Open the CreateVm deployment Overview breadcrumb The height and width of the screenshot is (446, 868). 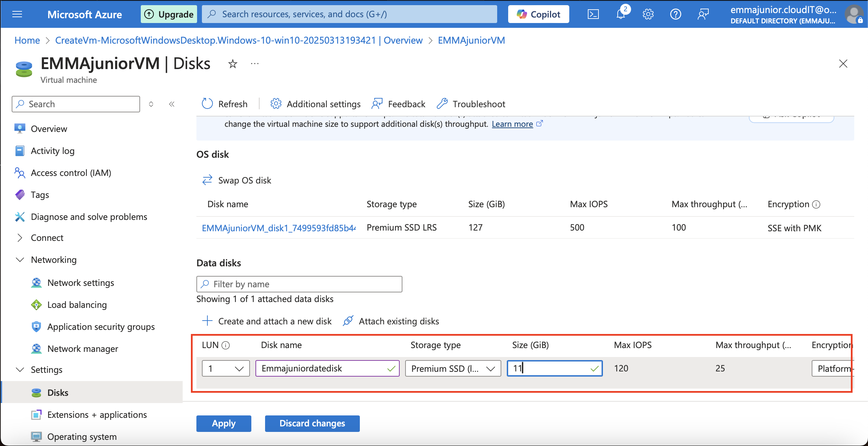239,40
